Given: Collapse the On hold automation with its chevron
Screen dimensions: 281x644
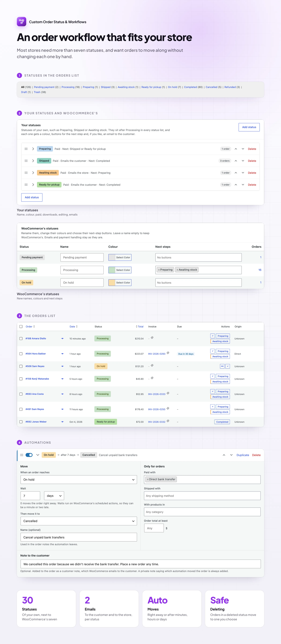Looking at the screenshot, I should point(38,455).
